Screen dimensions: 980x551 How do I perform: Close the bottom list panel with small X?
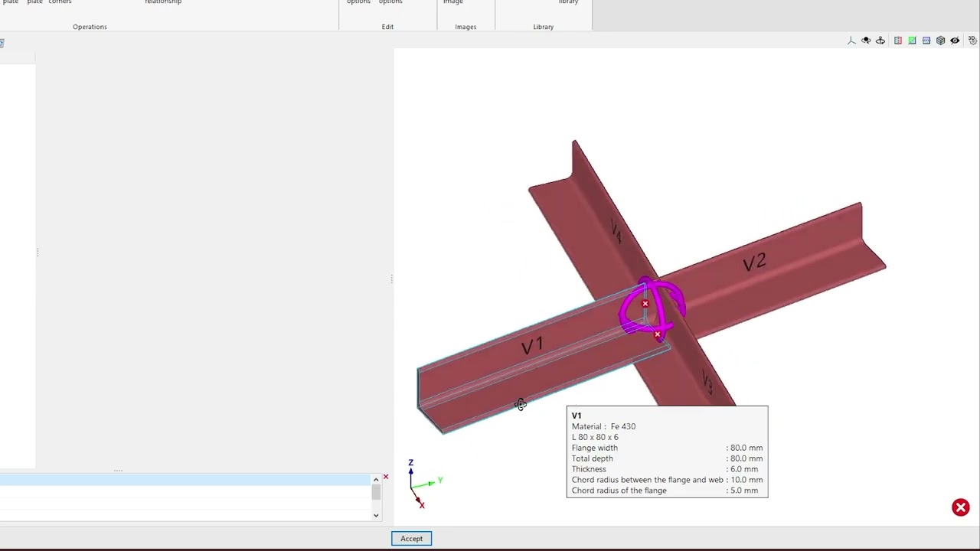pyautogui.click(x=386, y=478)
